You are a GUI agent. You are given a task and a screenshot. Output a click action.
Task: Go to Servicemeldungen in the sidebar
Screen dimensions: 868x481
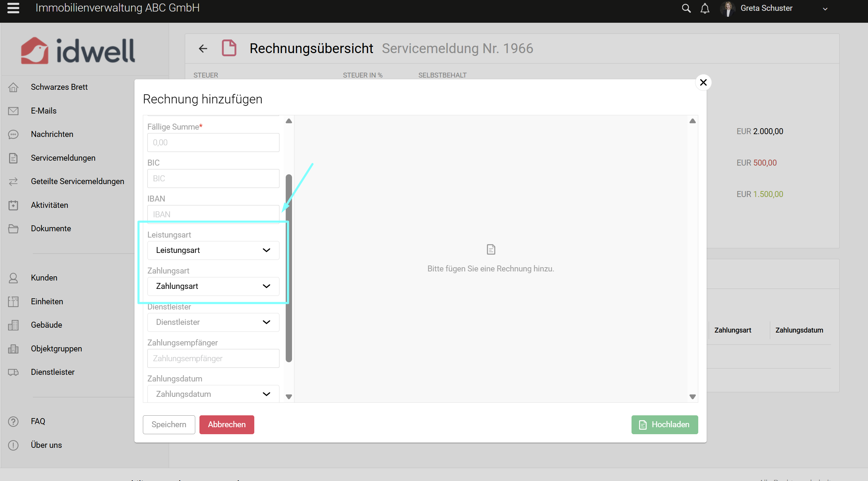[63, 158]
